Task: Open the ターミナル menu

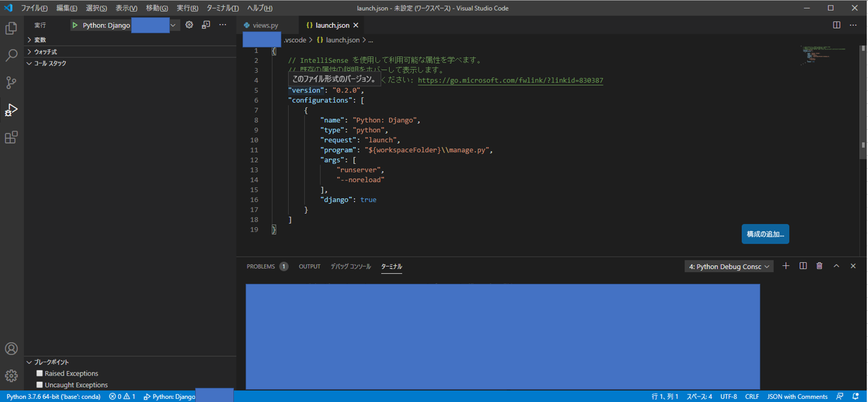Action: [222, 8]
